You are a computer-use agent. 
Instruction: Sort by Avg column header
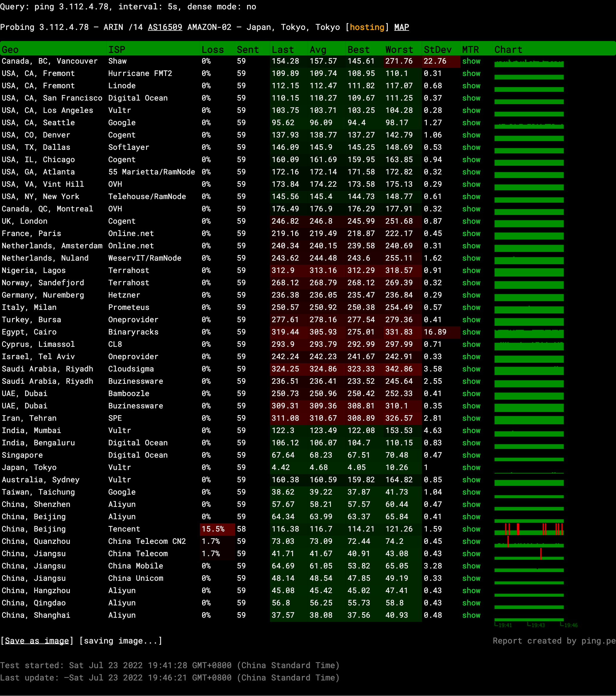click(x=318, y=50)
